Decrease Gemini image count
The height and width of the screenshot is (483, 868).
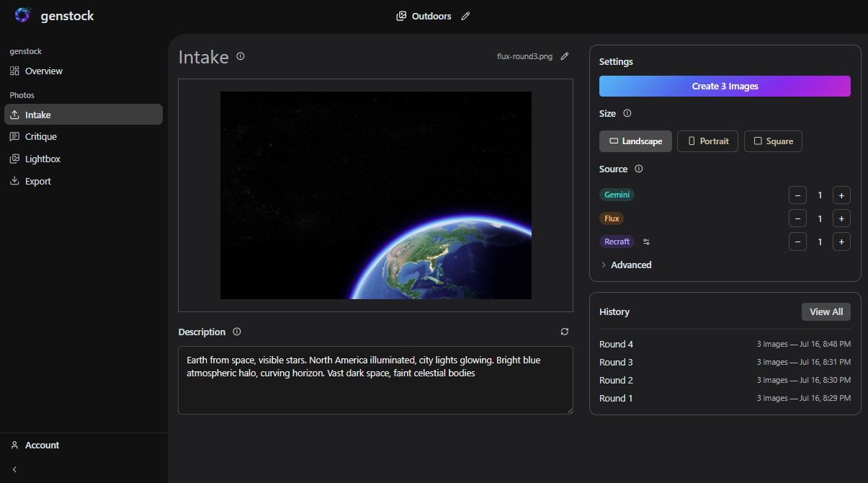click(797, 195)
